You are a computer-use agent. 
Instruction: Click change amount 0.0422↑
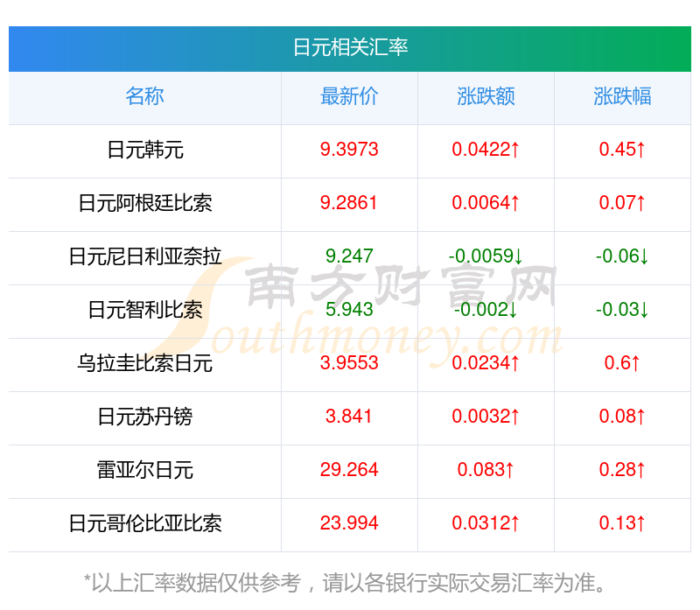(486, 150)
